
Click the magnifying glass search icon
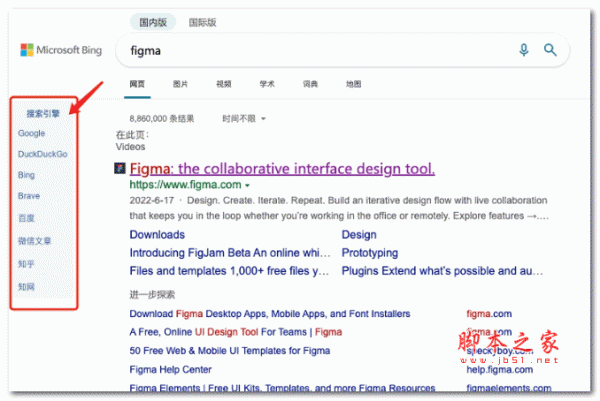[x=550, y=50]
